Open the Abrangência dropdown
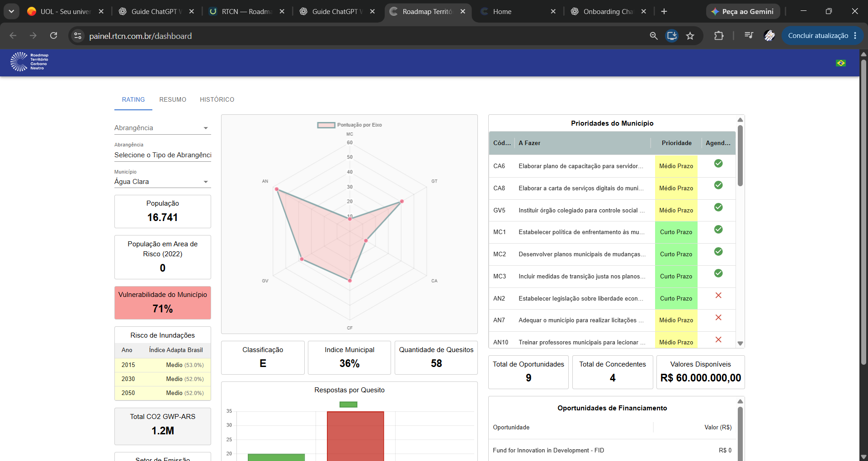Viewport: 868px width, 461px height. click(x=162, y=128)
